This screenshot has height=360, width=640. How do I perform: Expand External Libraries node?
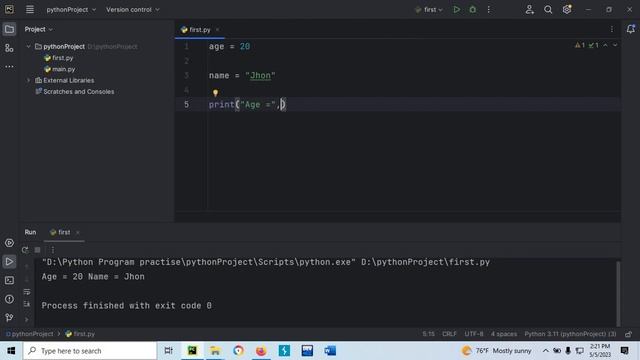coord(29,80)
